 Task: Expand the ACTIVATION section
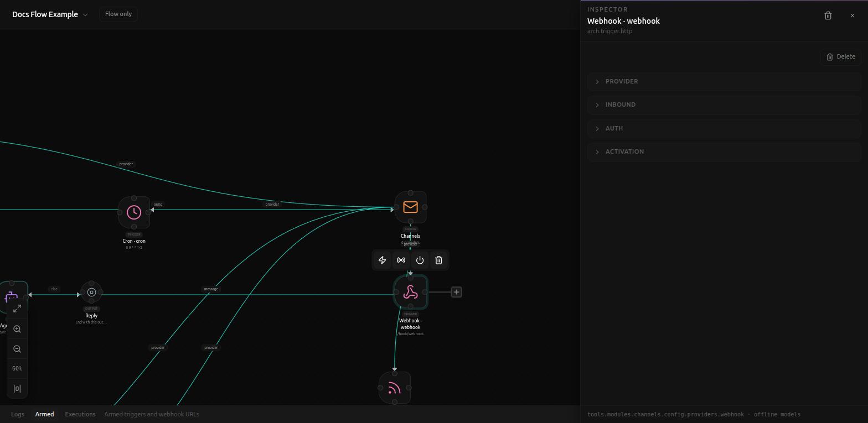[x=724, y=152]
